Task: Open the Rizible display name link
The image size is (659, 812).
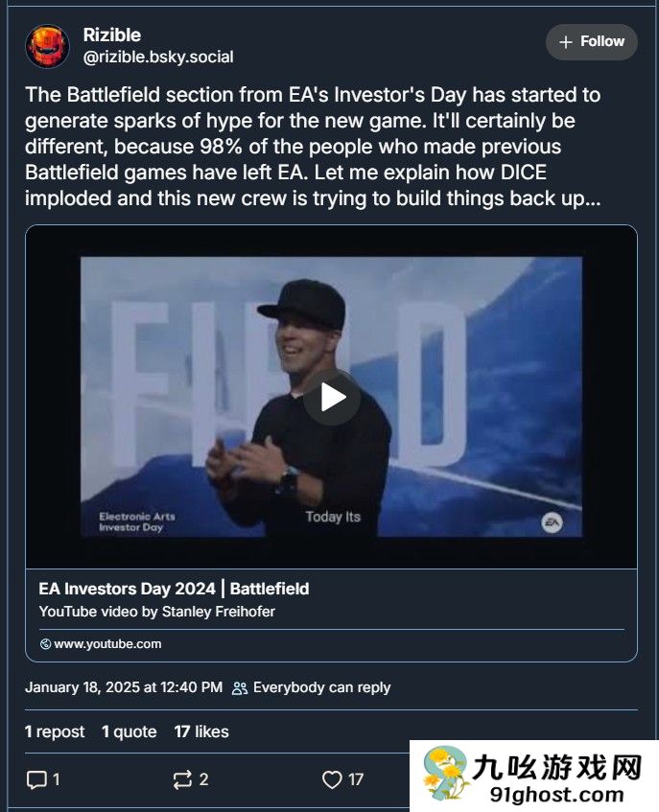Action: point(111,35)
